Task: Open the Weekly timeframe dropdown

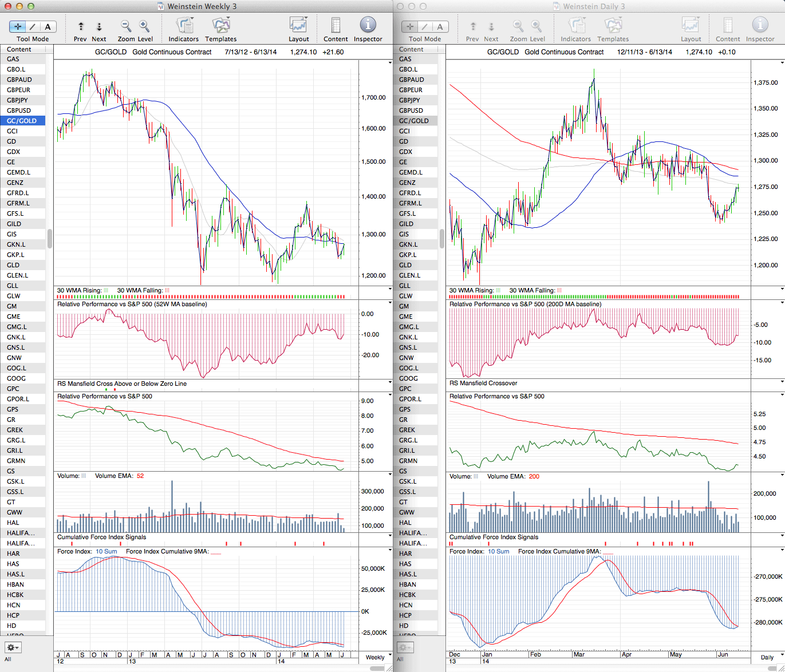Action: tap(378, 657)
